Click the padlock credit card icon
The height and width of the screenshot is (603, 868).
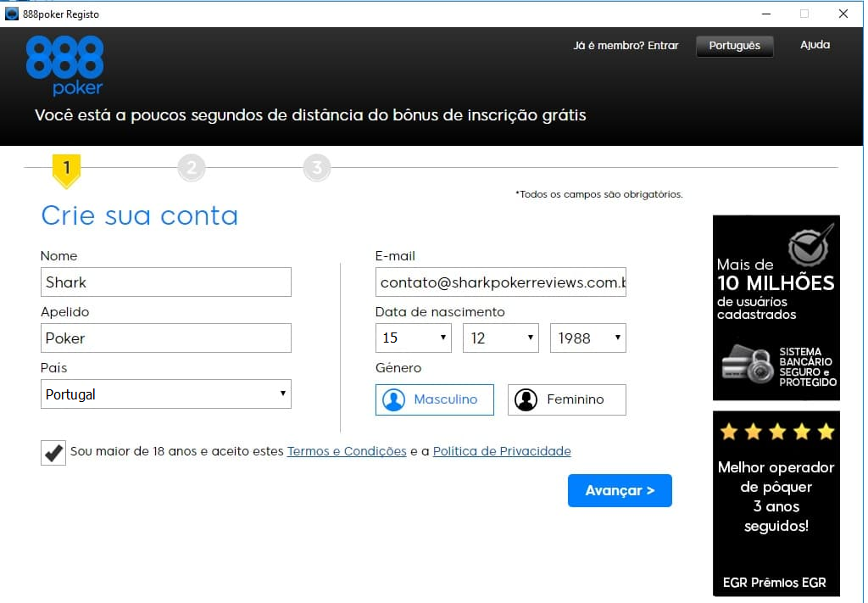tap(748, 364)
